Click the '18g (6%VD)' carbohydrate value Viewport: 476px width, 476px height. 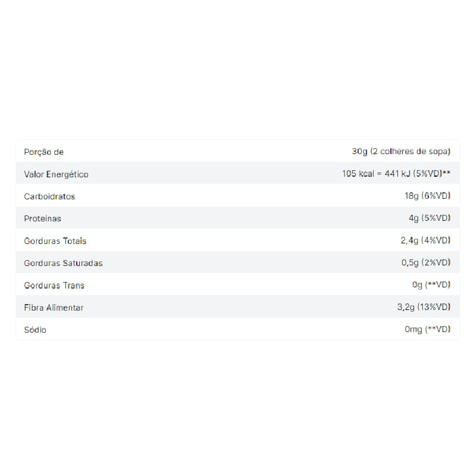427,196
